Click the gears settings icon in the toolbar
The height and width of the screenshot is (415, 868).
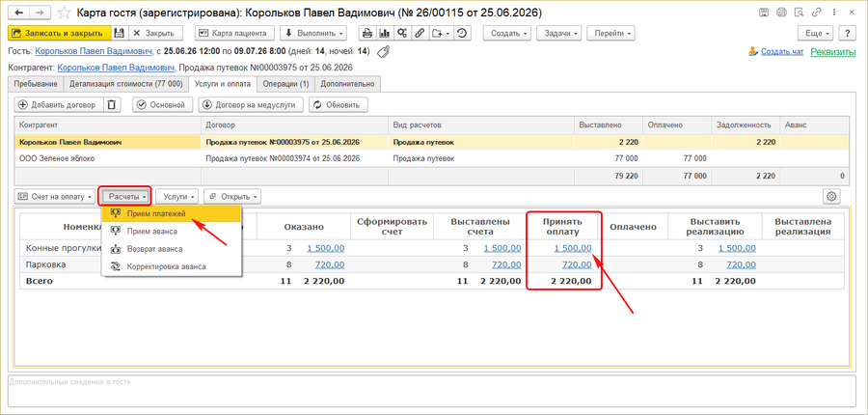coord(402,33)
